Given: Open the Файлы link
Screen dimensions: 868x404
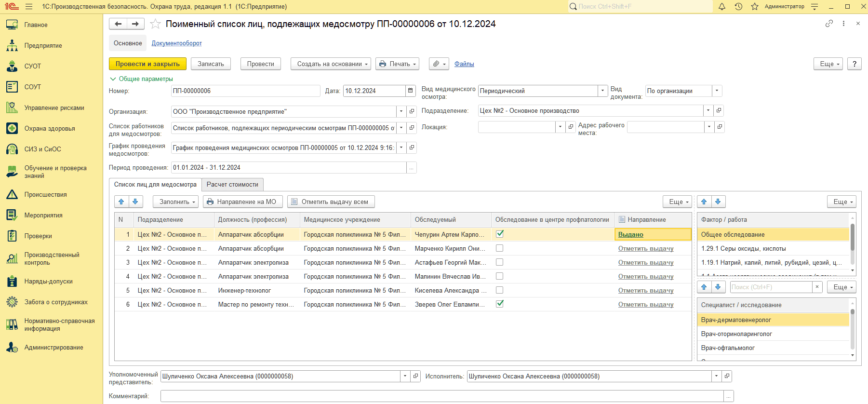Looking at the screenshot, I should tap(464, 64).
